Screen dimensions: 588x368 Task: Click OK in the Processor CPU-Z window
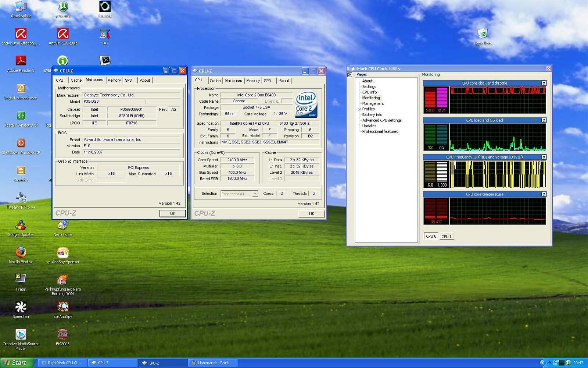coord(312,214)
